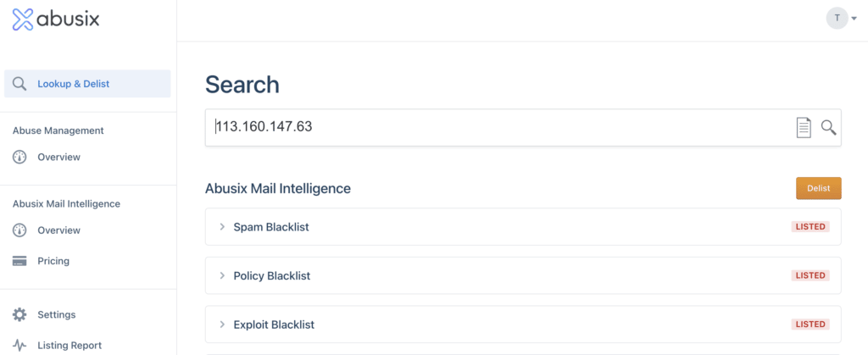The height and width of the screenshot is (355, 868).
Task: Click the magnifier icon beside Lookup & Delist
Action: coord(19,84)
